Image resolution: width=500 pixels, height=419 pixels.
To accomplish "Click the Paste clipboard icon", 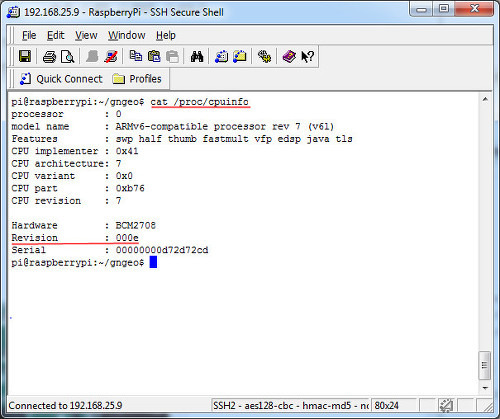I will (154, 56).
